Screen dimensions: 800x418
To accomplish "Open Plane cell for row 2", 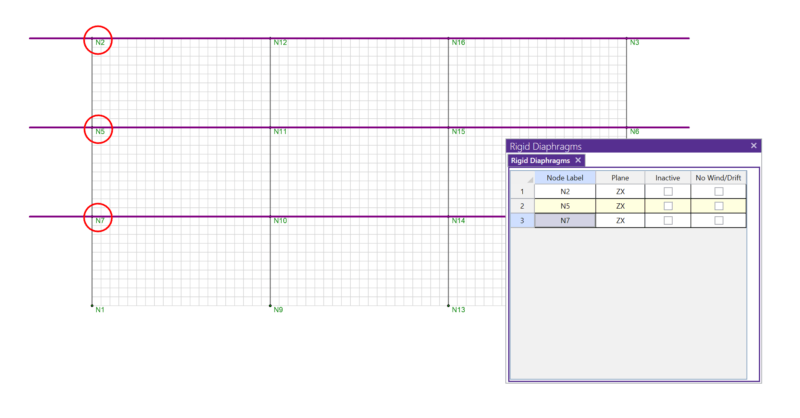I will 620,206.
